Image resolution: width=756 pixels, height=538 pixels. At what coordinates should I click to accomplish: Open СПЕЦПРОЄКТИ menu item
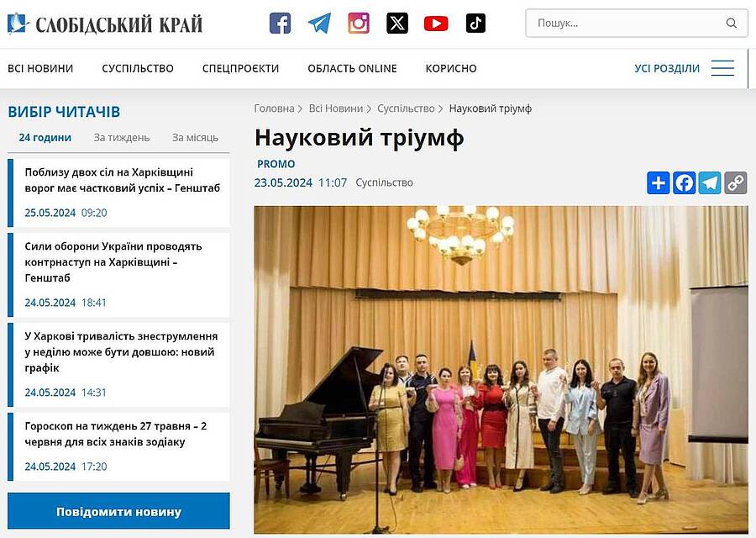(x=240, y=69)
